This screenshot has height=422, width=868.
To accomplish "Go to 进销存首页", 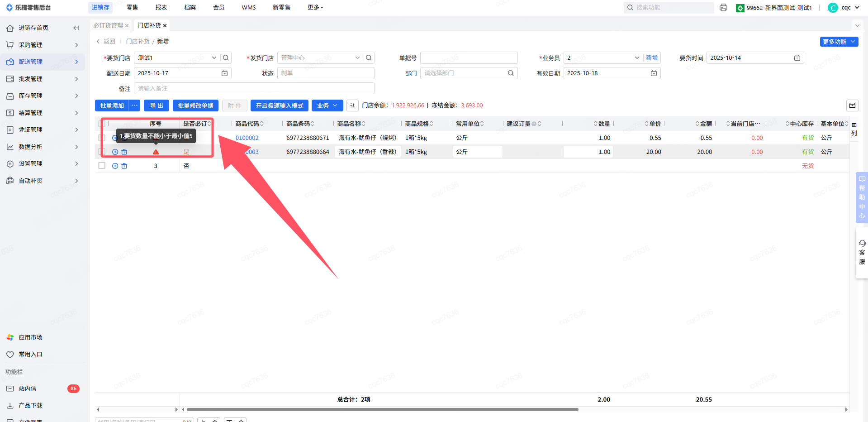I will tap(33, 28).
